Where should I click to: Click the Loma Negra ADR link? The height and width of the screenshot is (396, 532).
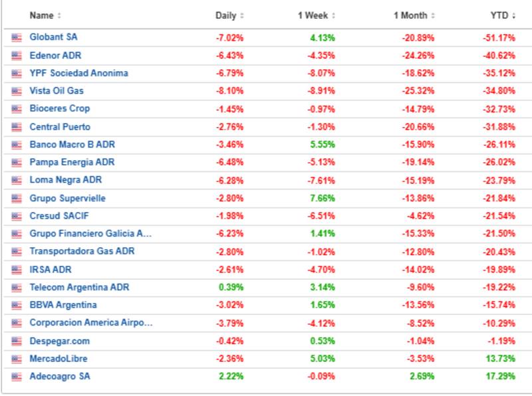tap(66, 180)
